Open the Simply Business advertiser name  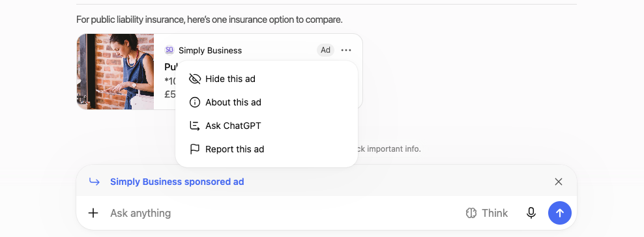pos(211,50)
